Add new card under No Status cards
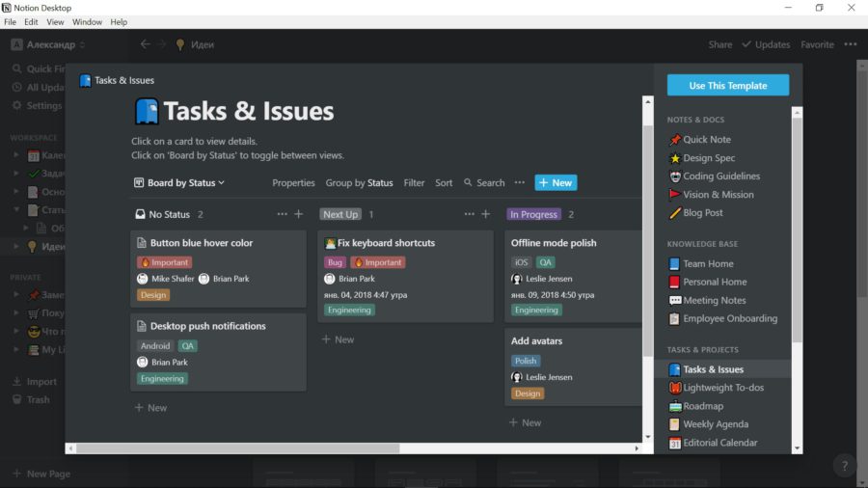868x488 pixels. tap(151, 407)
